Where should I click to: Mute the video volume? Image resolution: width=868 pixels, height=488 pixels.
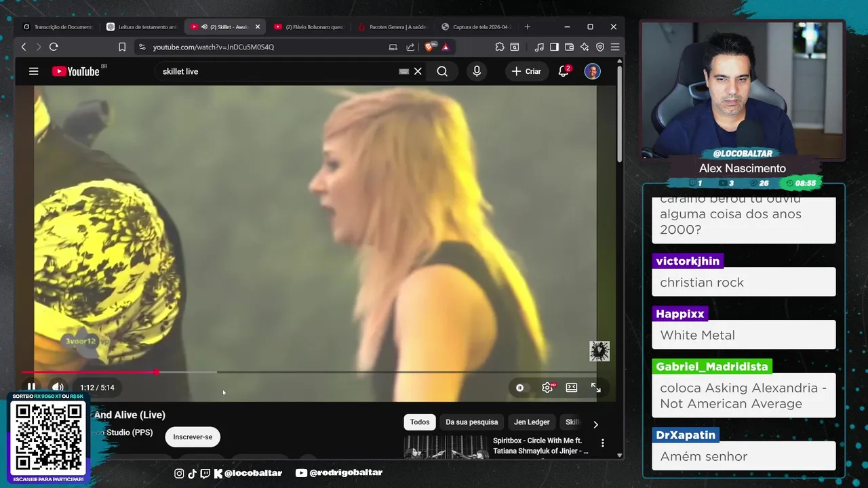(x=58, y=387)
